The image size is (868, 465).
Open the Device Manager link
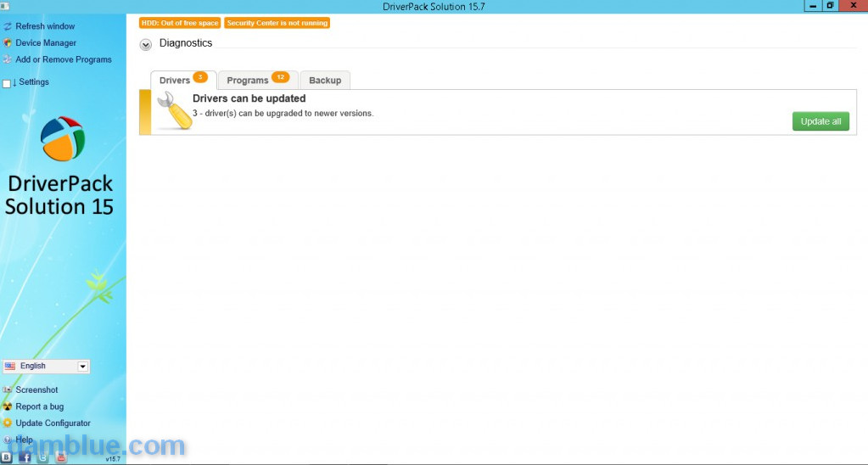[x=46, y=42]
